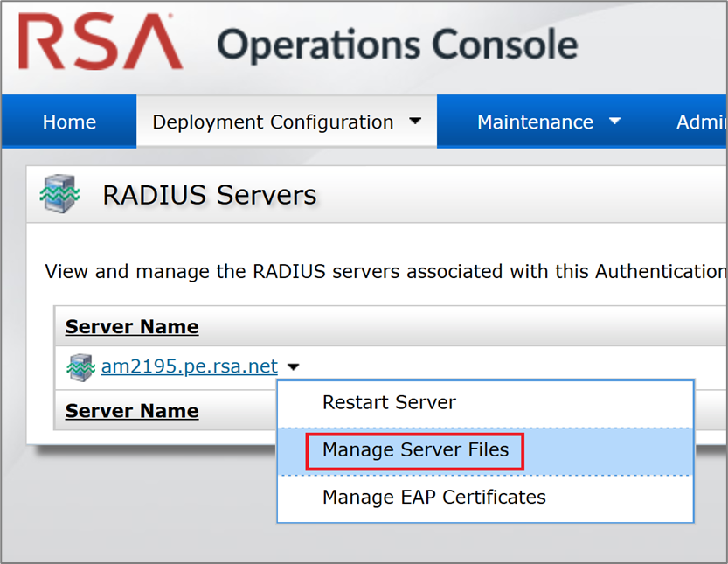728x564 pixels.
Task: Open the Administration navigation item
Action: (x=708, y=122)
